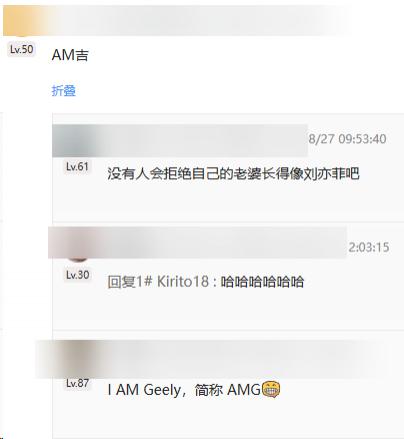Click the comment mentioning 刘亦菲

coord(233,174)
